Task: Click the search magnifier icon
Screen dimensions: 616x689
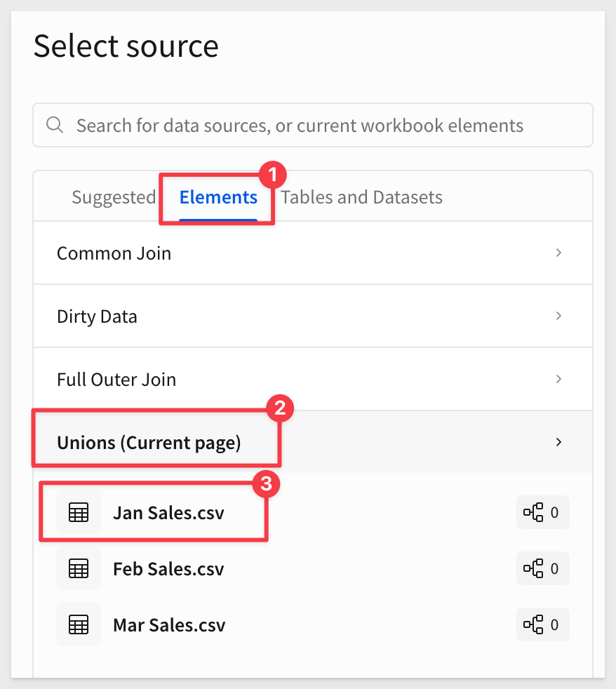Action: 55,125
